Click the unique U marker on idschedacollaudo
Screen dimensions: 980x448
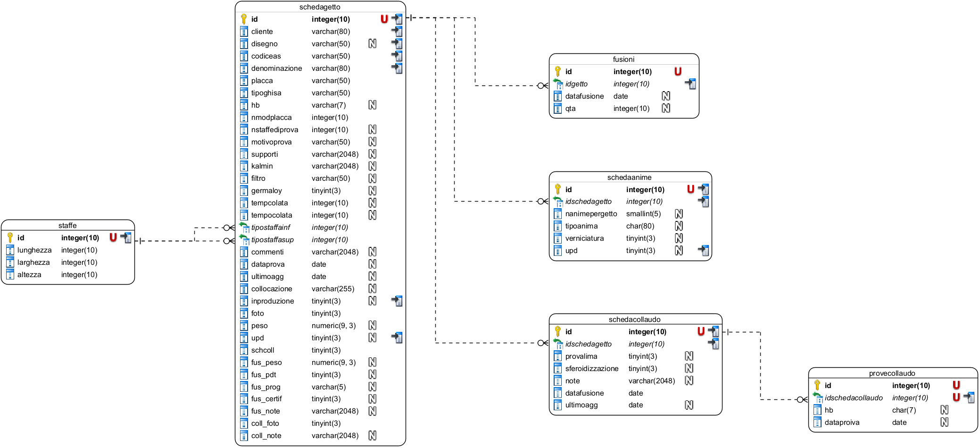point(956,397)
